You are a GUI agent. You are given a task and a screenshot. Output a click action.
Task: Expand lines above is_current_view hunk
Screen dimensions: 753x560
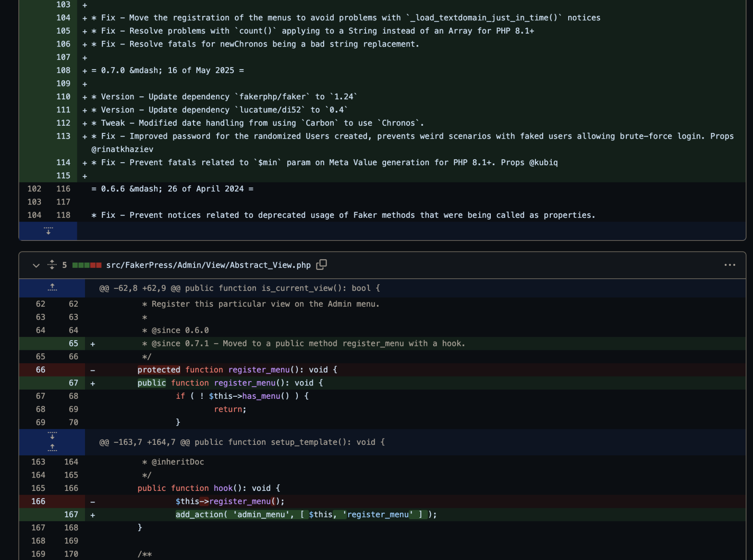click(52, 288)
